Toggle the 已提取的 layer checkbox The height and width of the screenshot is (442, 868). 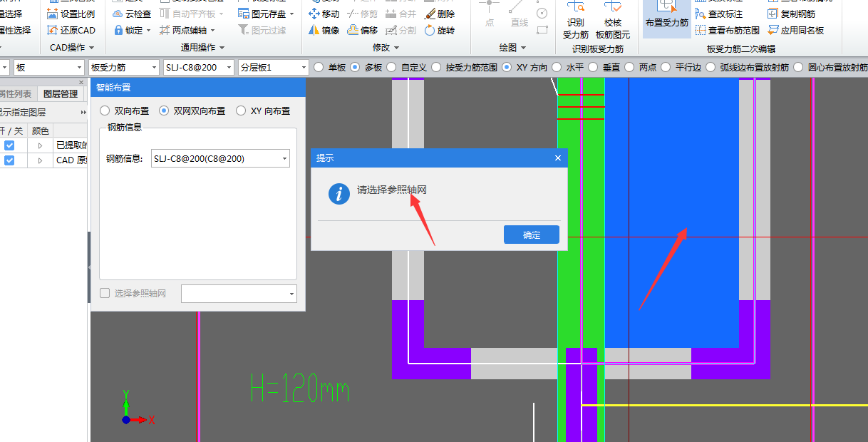coord(9,145)
